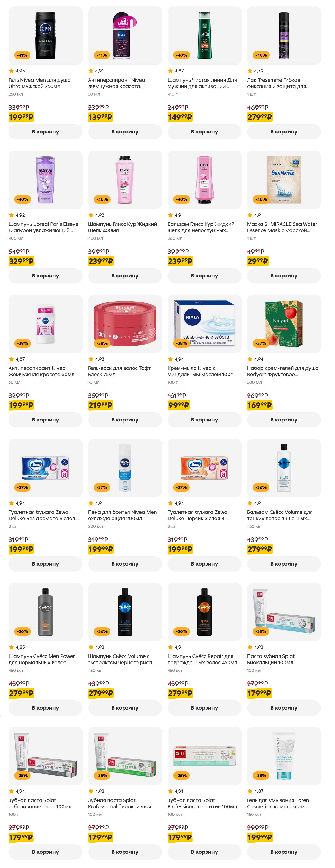
Task: Click the -35% badge on Splat отбеливание плюс
Action: (x=23, y=775)
